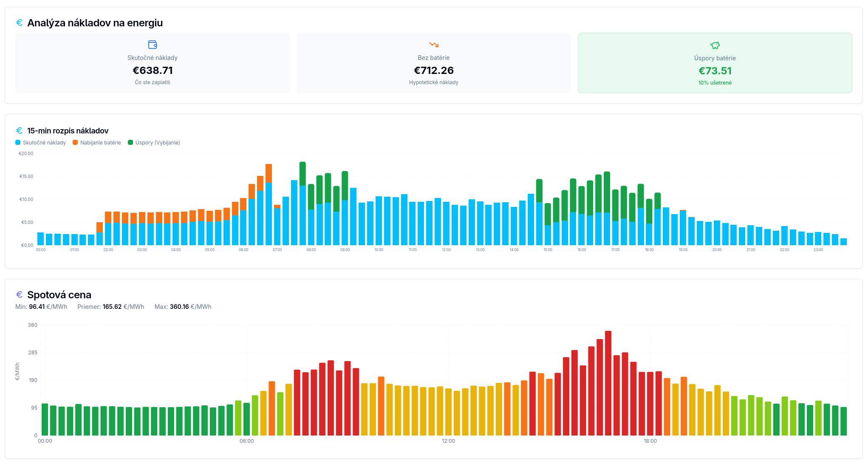Image resolution: width=868 pixels, height=464 pixels.
Task: Click euro icon beside 15-min rozpis nákladov
Action: pyautogui.click(x=20, y=130)
